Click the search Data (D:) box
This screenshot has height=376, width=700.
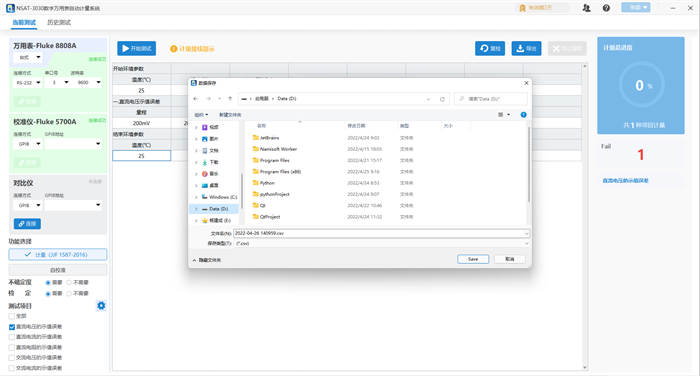point(491,99)
